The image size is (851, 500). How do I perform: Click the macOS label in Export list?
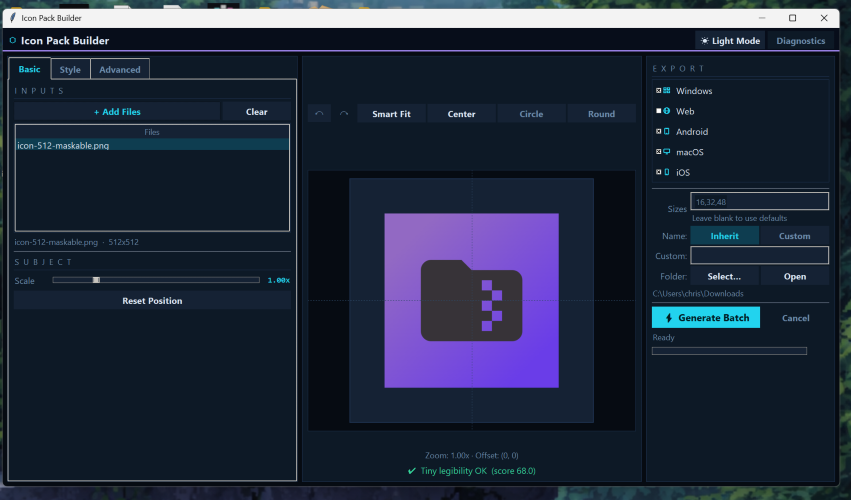pos(689,152)
